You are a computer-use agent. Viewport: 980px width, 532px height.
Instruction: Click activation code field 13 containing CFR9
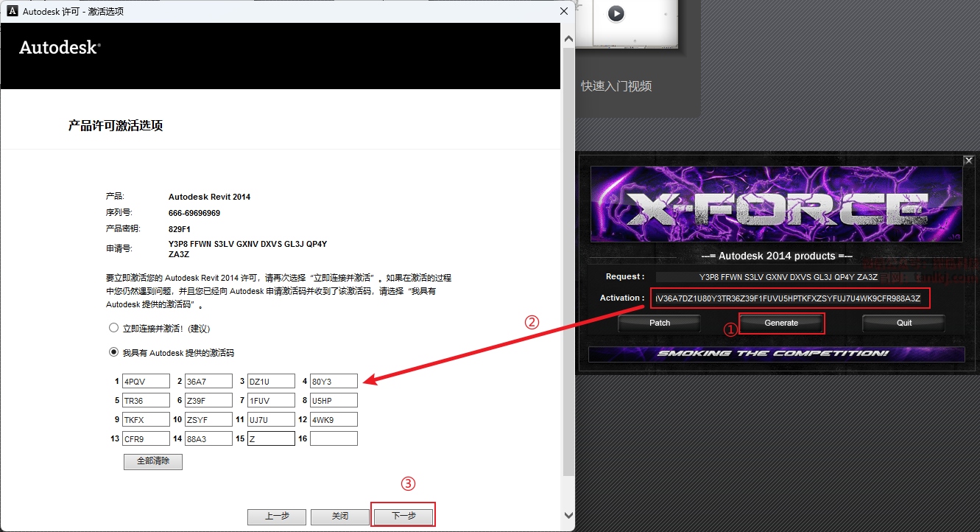click(146, 438)
